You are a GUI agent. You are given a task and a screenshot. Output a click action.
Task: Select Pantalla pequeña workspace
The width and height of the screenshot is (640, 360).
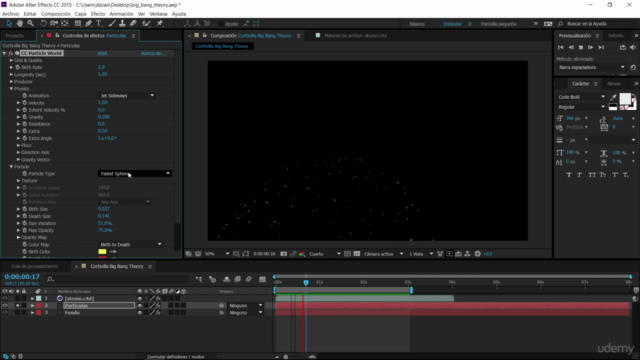click(498, 24)
